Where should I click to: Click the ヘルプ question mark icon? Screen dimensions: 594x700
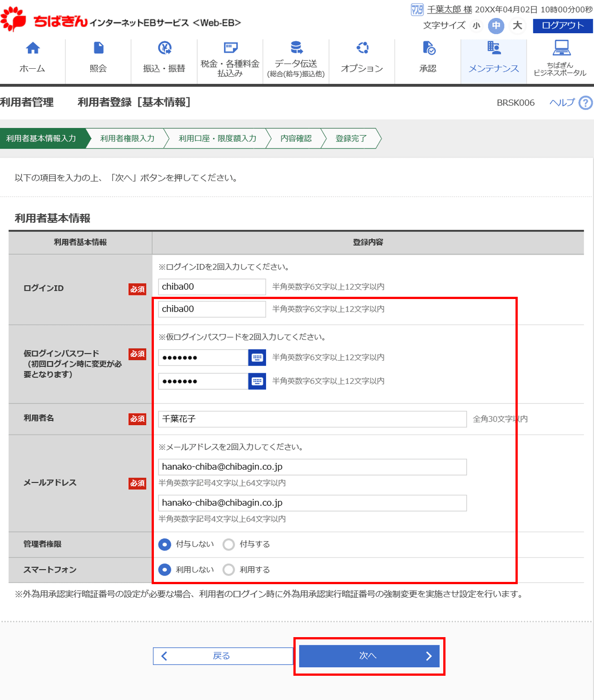pyautogui.click(x=585, y=103)
